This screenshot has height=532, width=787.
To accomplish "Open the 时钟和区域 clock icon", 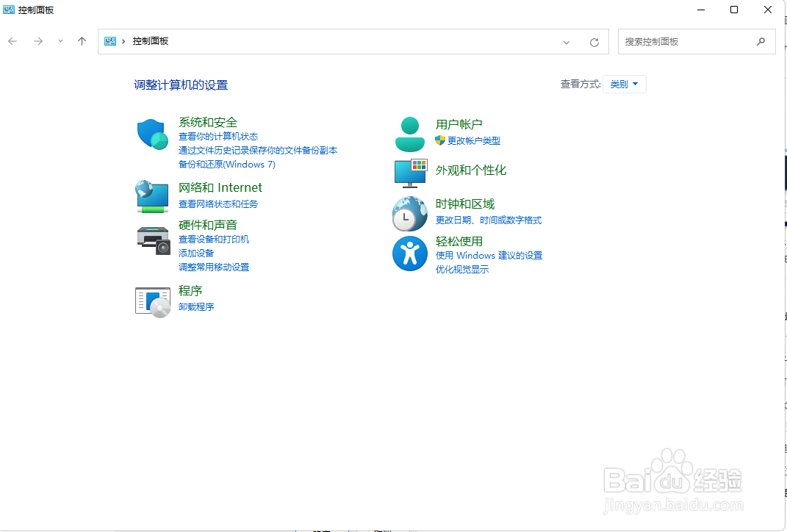I will point(409,214).
